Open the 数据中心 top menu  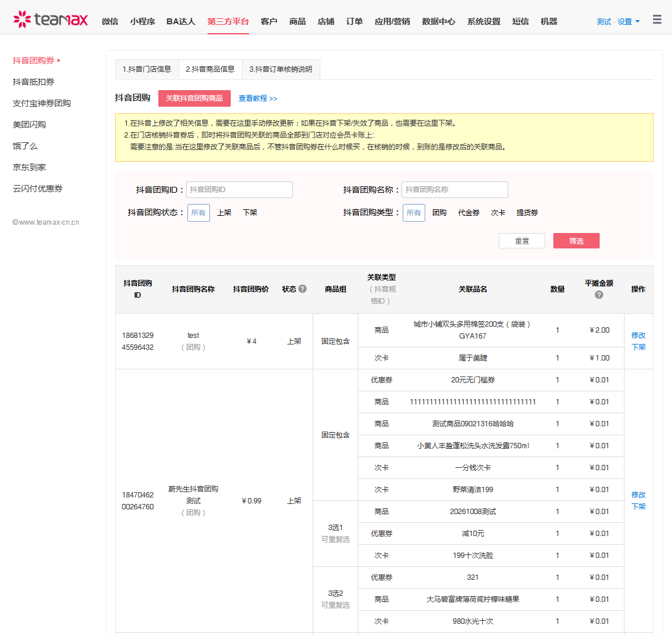click(438, 21)
